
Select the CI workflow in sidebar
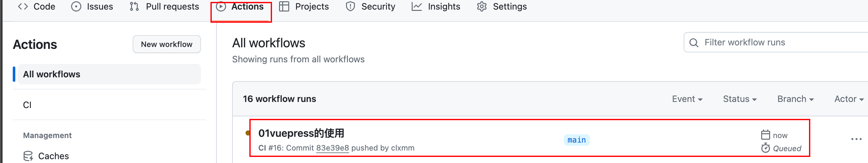click(x=109, y=105)
